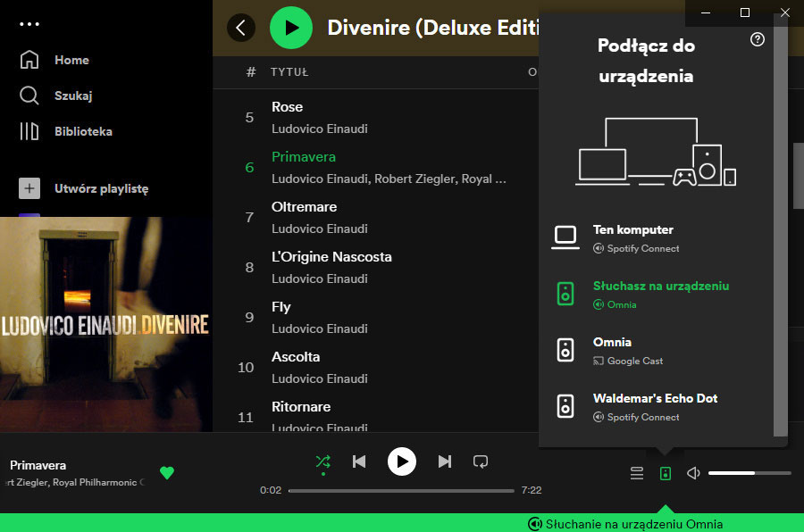Click Słuchanie na urządzeniu Omnia status bar
The height and width of the screenshot is (532, 804).
[x=625, y=524]
